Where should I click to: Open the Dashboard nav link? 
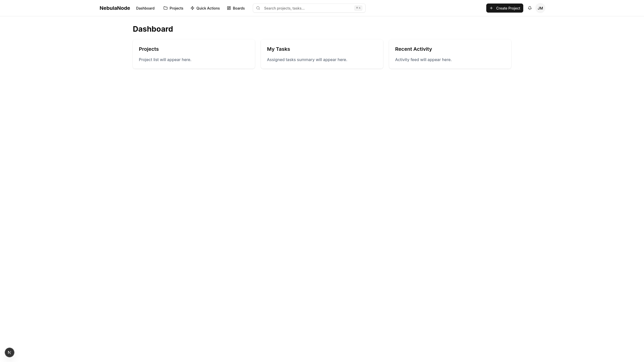(145, 8)
